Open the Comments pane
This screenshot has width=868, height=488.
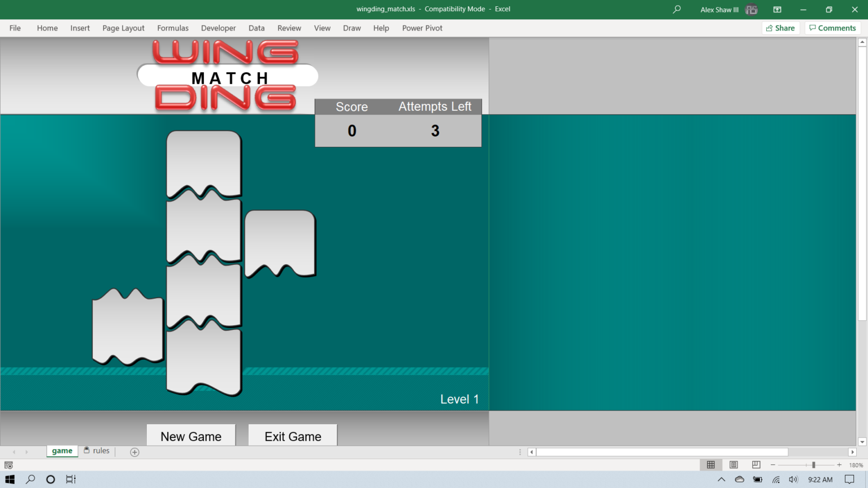pyautogui.click(x=832, y=28)
